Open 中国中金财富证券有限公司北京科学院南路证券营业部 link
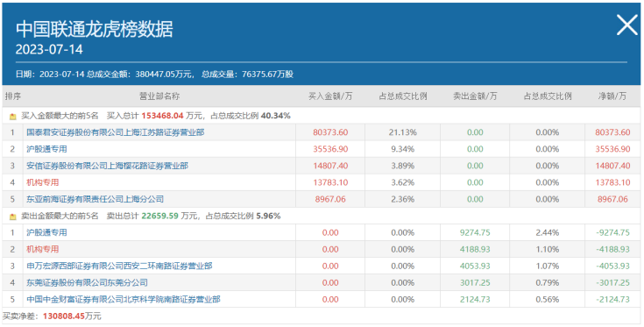644x327 pixels. pyautogui.click(x=124, y=300)
